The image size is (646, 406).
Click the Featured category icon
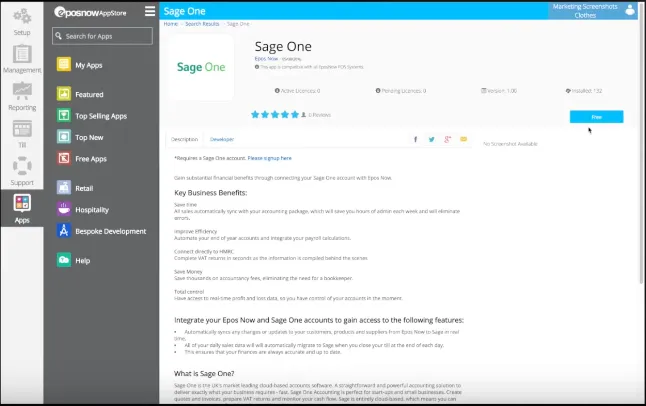pos(63,94)
